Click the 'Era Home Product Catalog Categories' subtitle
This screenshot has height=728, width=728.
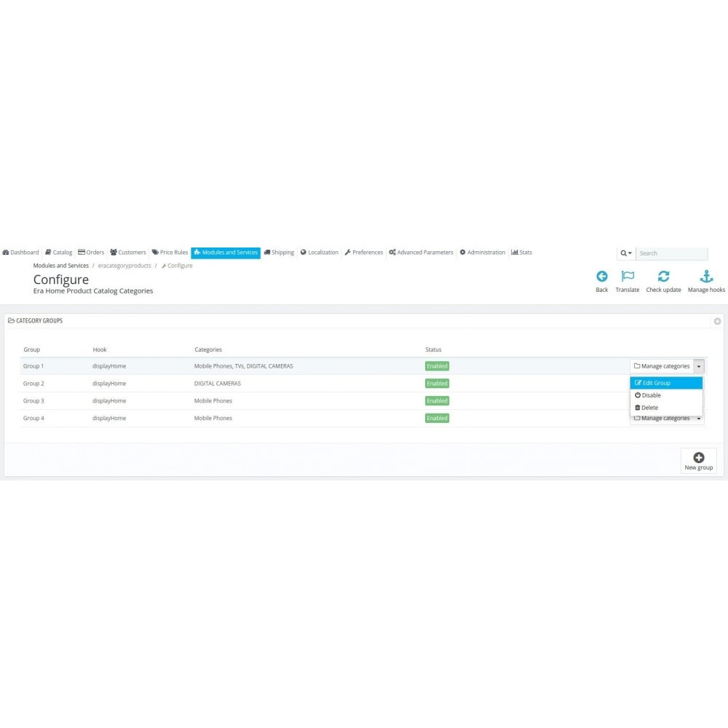click(x=93, y=291)
